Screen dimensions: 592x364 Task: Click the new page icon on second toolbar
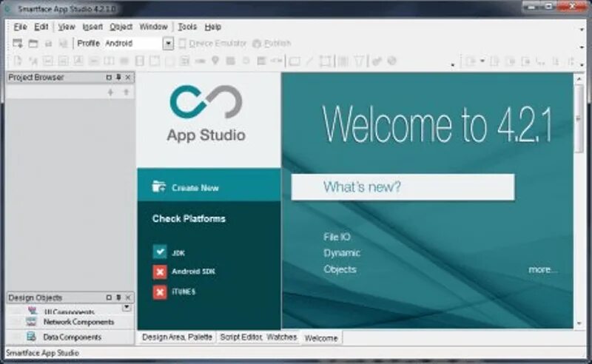click(18, 61)
